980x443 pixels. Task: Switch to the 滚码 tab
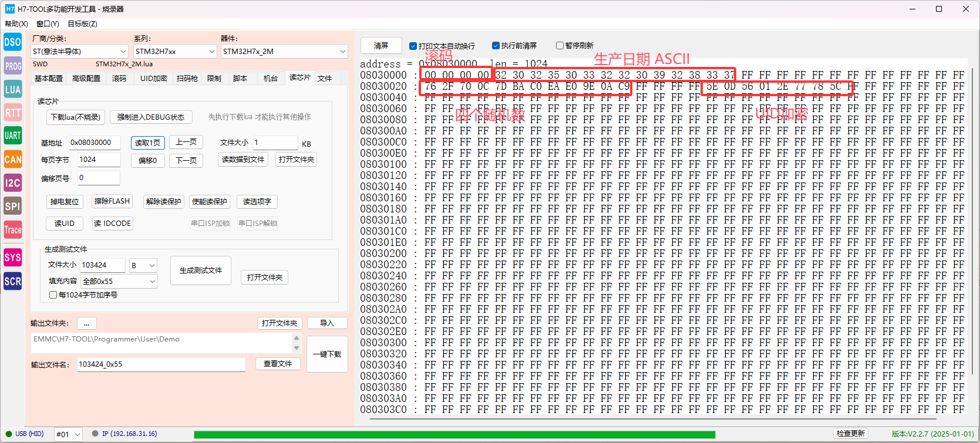click(x=119, y=78)
